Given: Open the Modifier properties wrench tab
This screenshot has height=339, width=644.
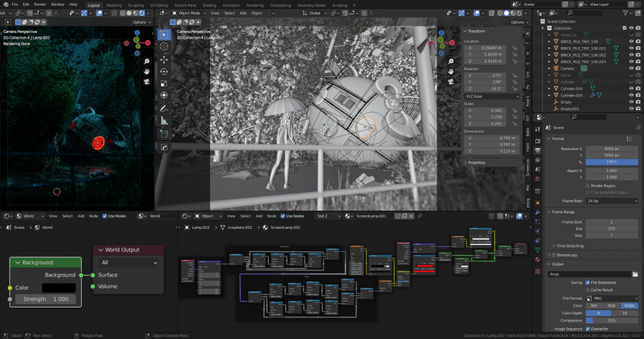Looking at the screenshot, I should tap(538, 212).
